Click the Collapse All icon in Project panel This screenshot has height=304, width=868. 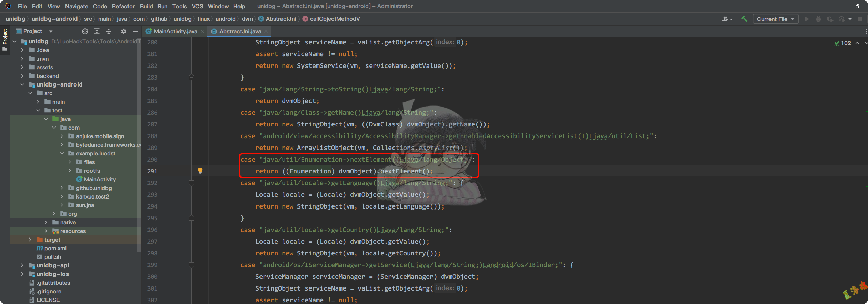[109, 31]
